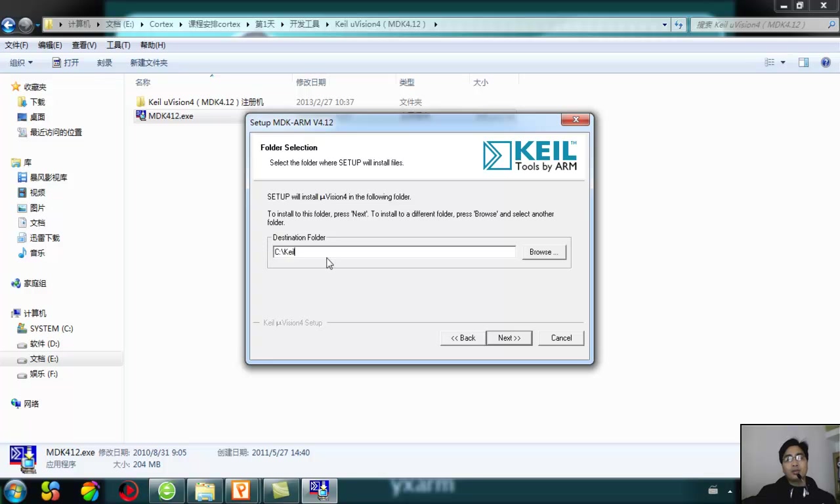
Task: Open the 文档 library
Action: 37,223
